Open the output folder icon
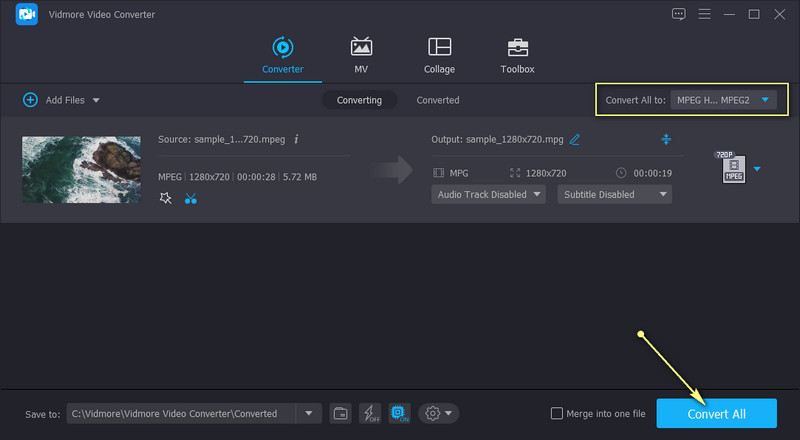The height and width of the screenshot is (440, 800). pos(340,413)
